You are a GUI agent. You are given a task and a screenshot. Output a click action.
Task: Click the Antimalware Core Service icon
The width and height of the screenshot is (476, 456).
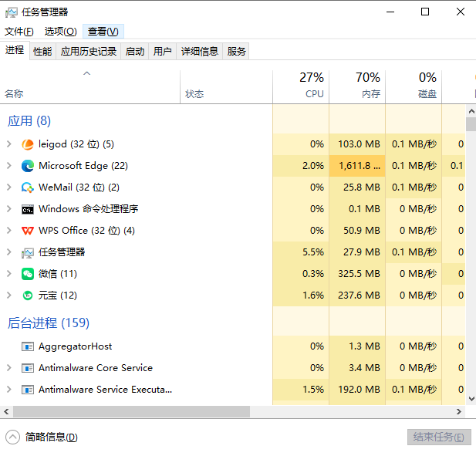28,368
